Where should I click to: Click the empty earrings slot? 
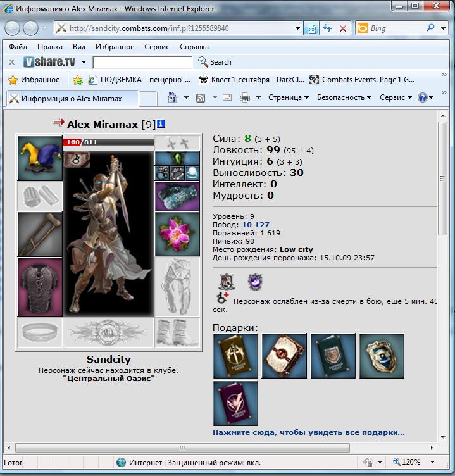click(x=177, y=143)
